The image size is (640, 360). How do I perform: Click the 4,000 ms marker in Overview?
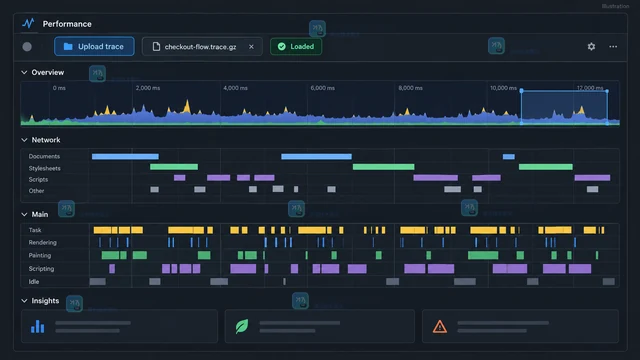[235, 88]
